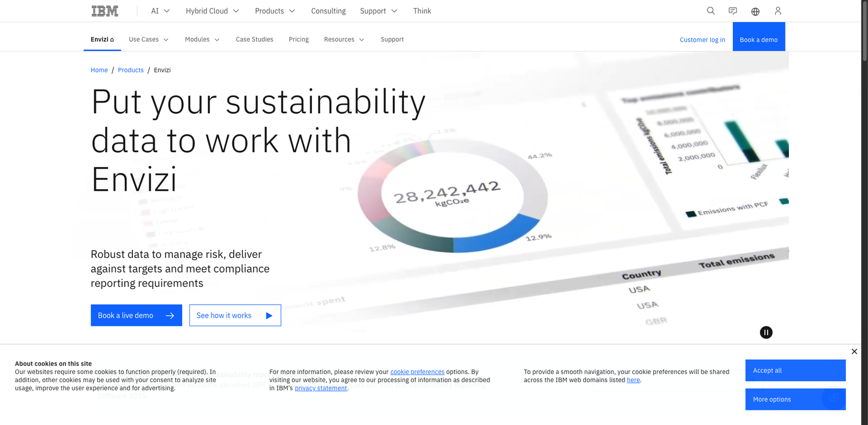The width and height of the screenshot is (868, 425).
Task: Open the Think menu item
Action: pos(422,11)
